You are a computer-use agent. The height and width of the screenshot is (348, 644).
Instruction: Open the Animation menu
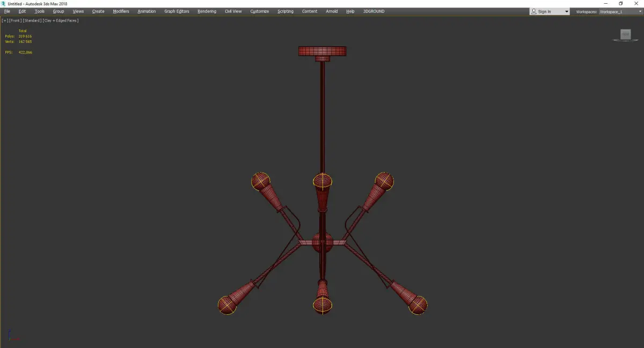147,11
